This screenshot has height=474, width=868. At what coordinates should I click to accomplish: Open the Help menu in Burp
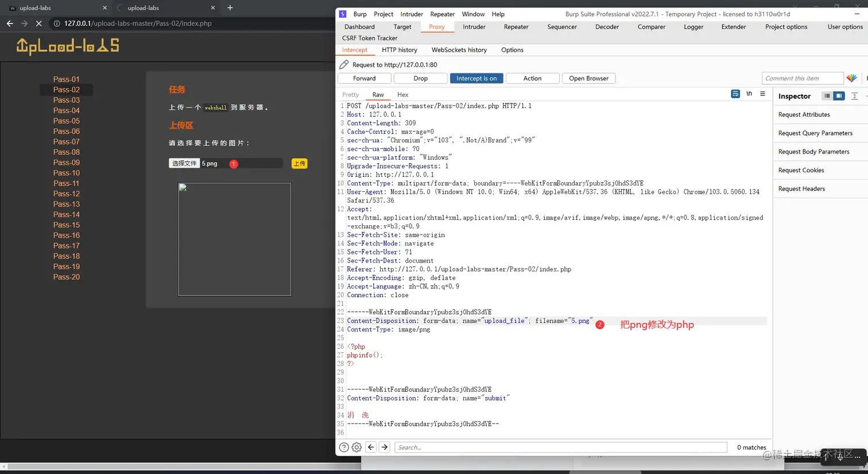498,14
